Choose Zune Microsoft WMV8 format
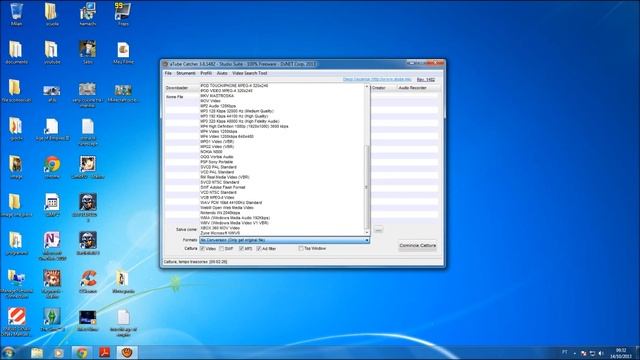This screenshot has height=360, width=640. click(220, 233)
